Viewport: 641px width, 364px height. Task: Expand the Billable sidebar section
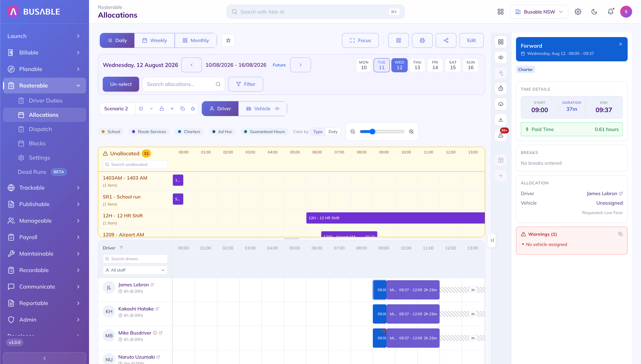44,52
